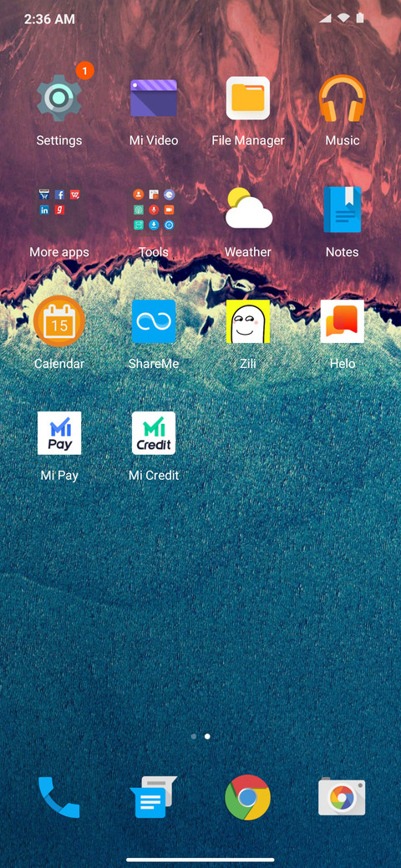Launch the Music app

point(343,98)
